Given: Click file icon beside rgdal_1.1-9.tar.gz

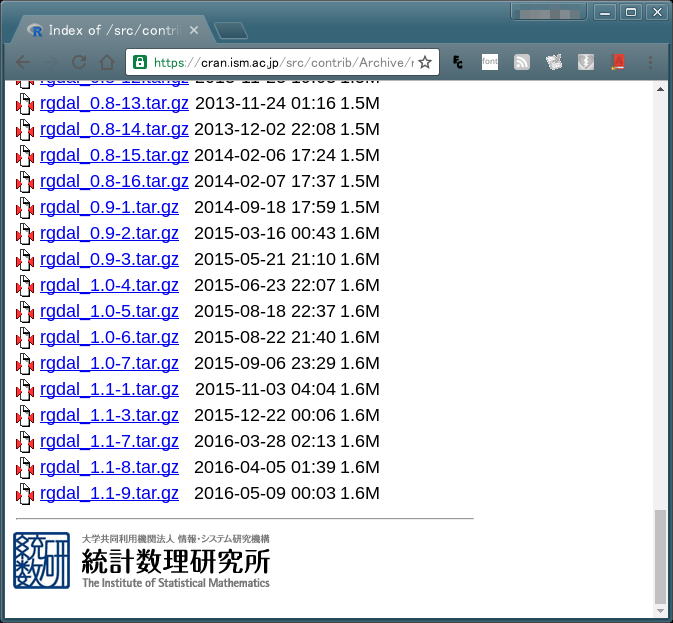Looking at the screenshot, I should [x=25, y=494].
